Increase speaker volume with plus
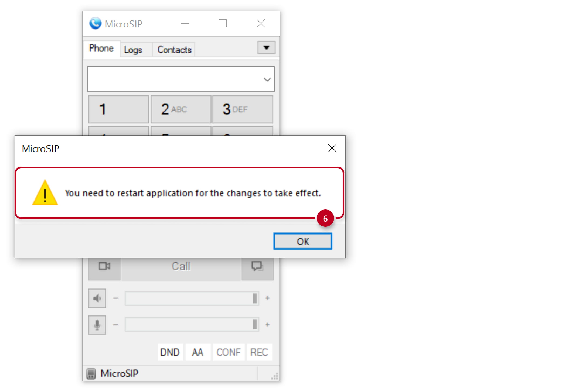This screenshot has width=572, height=392. 268,298
